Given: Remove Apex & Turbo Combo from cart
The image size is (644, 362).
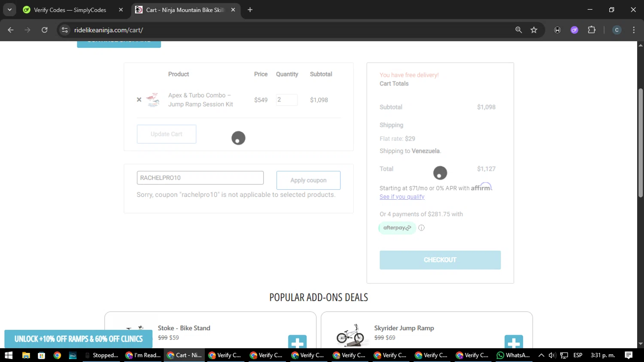Looking at the screenshot, I should (139, 100).
